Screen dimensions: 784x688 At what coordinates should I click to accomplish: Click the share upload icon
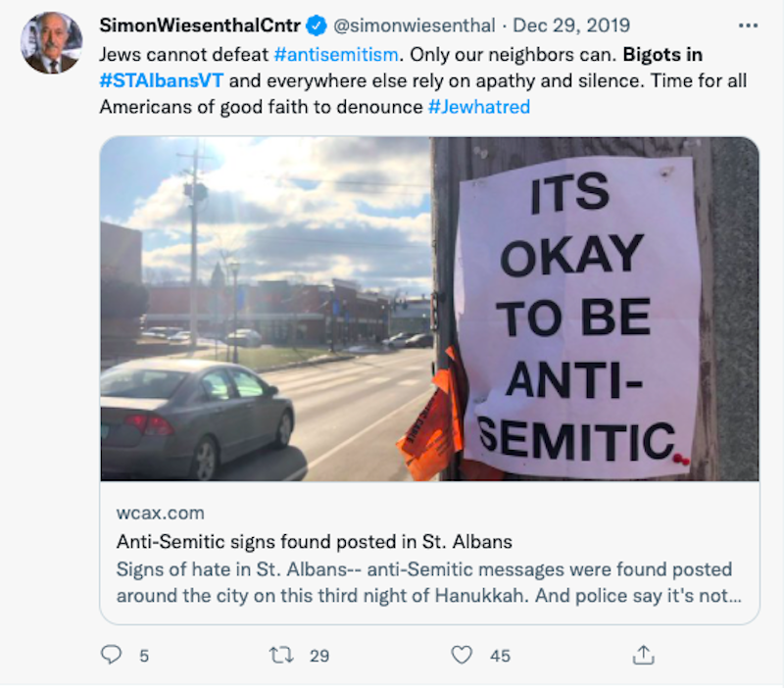pos(644,655)
